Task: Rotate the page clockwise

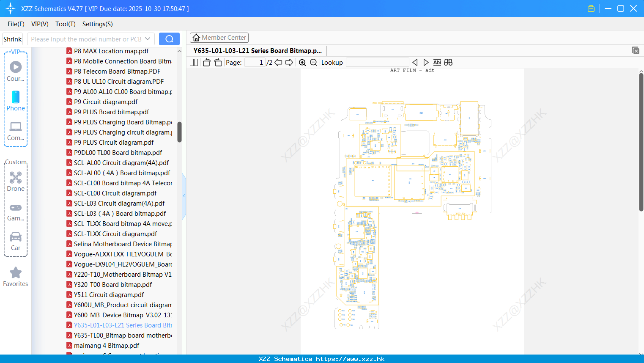Action: [x=218, y=62]
